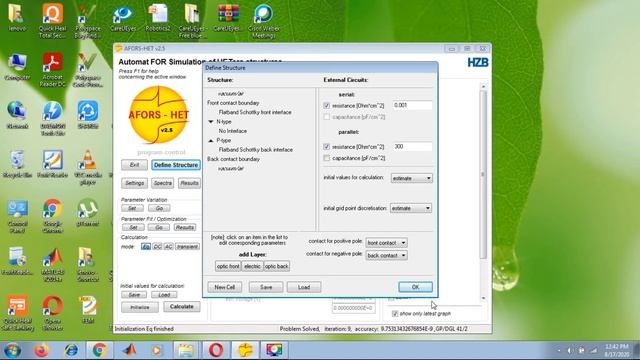Viewport: 640px width, 360px height.
Task: Enable parallel capacitance checkbox
Action: pyautogui.click(x=327, y=158)
